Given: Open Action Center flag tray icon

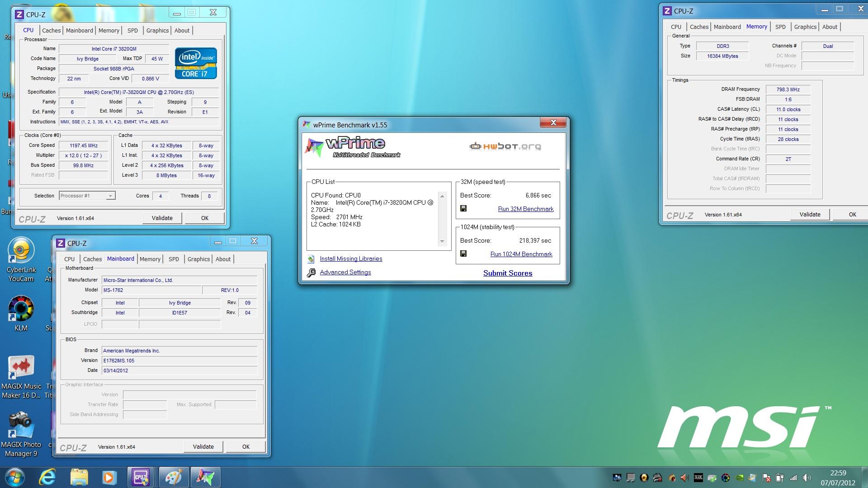Looking at the screenshot, I should coord(766,478).
